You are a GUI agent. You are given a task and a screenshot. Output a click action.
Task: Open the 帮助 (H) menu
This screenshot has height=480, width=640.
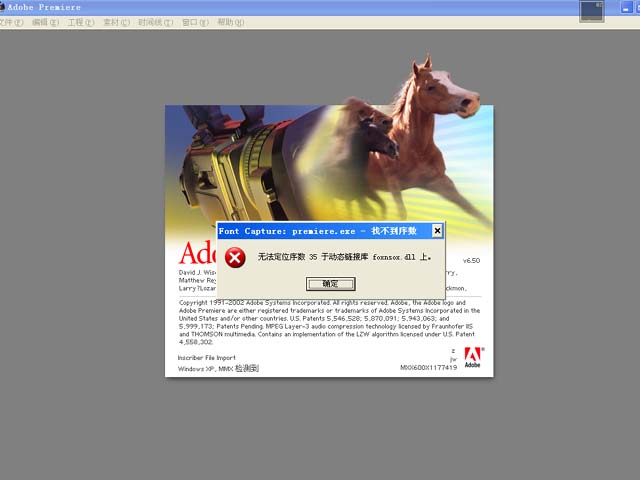click(x=231, y=22)
